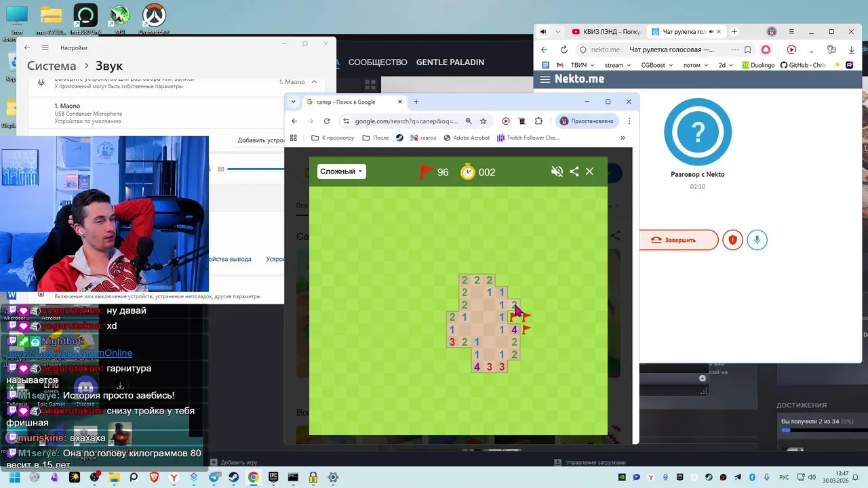This screenshot has height=488, width=868.
Task: Open the GitHub bookmark in Yandex browser
Action: (x=803, y=65)
